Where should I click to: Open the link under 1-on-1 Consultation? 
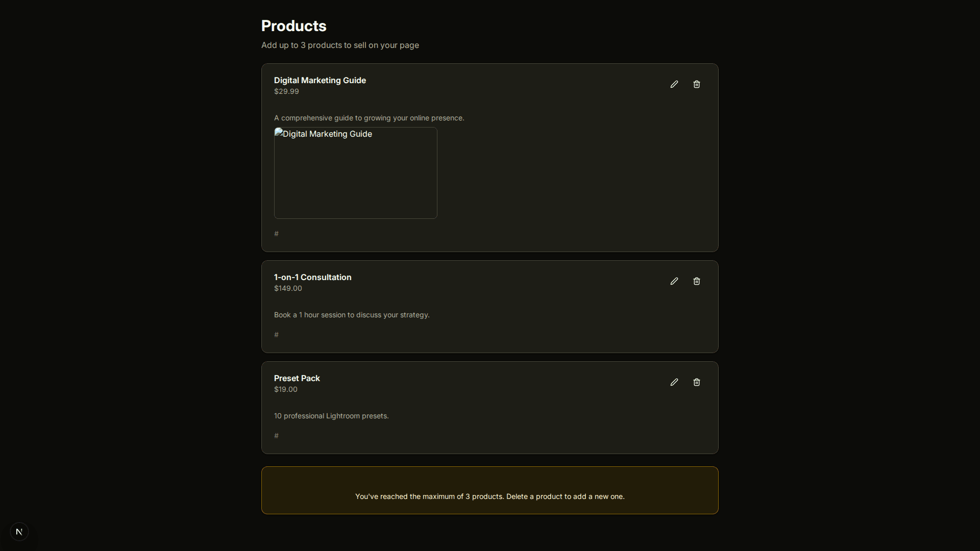click(276, 335)
